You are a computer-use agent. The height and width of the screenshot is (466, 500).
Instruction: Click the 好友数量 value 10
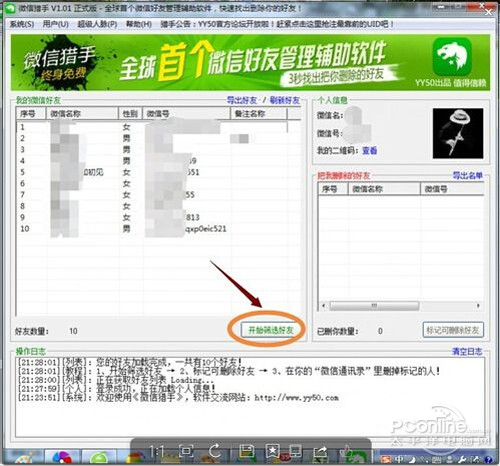pyautogui.click(x=73, y=331)
